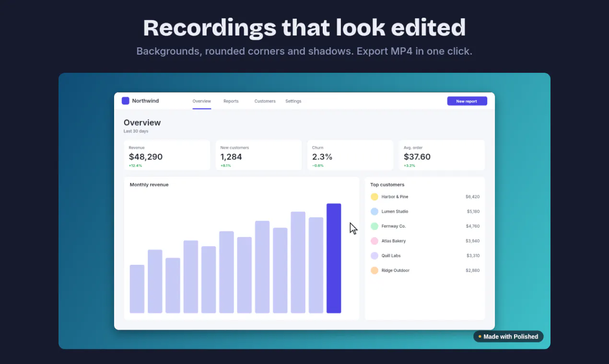
Task: Click the New report button
Action: 467,101
